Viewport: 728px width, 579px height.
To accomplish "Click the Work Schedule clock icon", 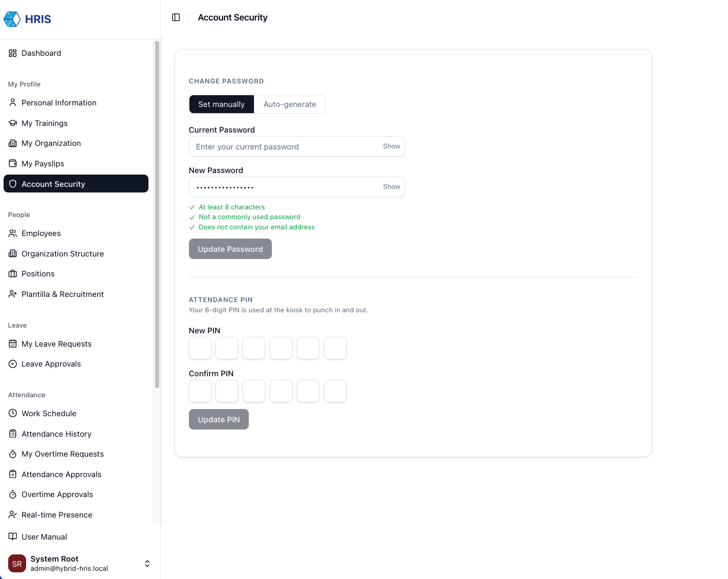I will (x=13, y=414).
